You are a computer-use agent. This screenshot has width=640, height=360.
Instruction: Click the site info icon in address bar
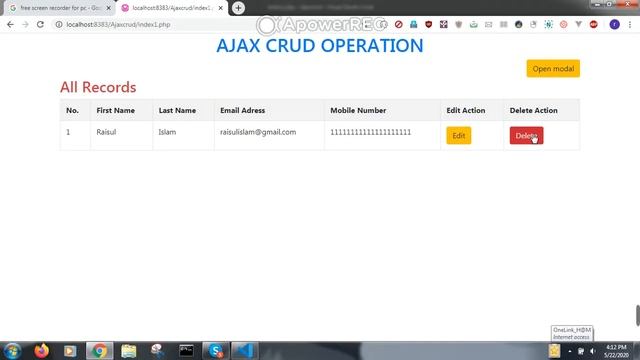click(x=59, y=24)
